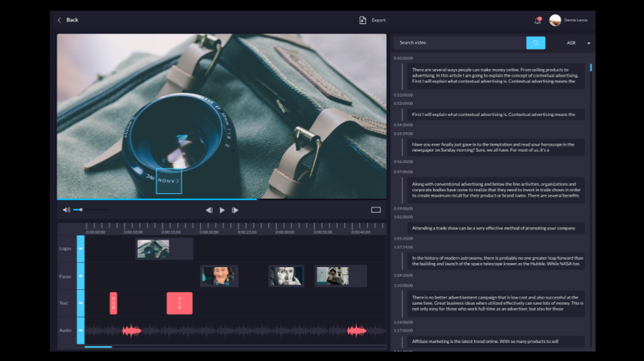Open notifications via the bell icon

[538, 21]
